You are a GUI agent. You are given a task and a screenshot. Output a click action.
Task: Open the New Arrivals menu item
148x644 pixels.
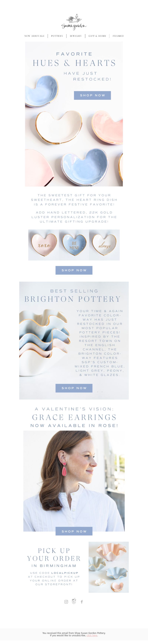pyautogui.click(x=34, y=36)
